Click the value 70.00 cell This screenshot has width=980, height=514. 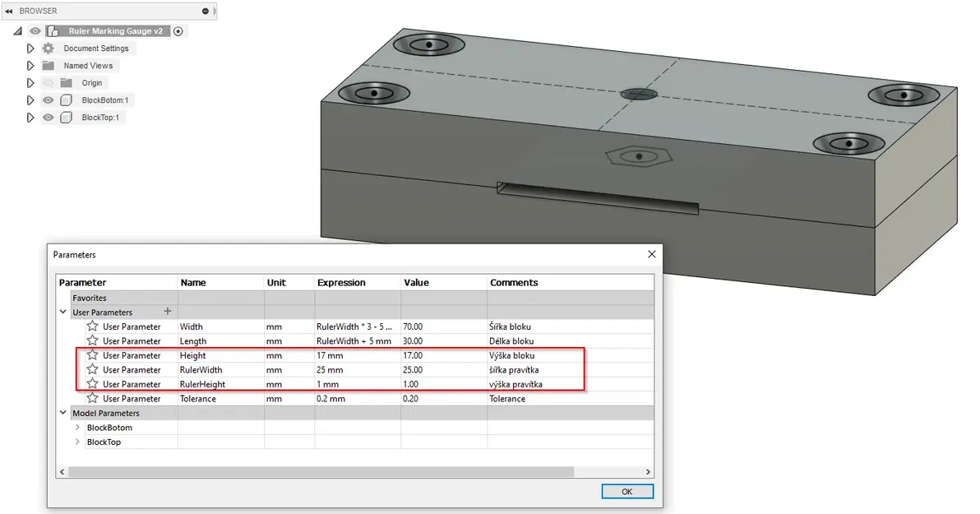click(444, 326)
